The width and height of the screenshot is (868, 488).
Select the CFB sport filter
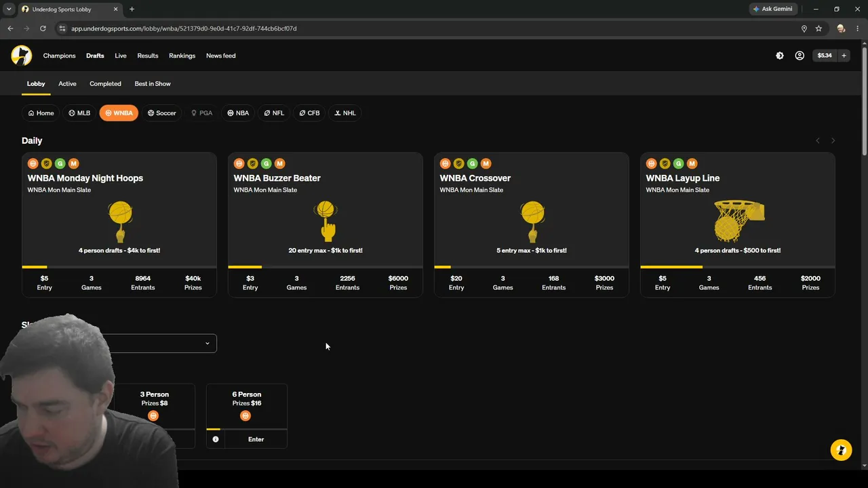click(x=309, y=113)
